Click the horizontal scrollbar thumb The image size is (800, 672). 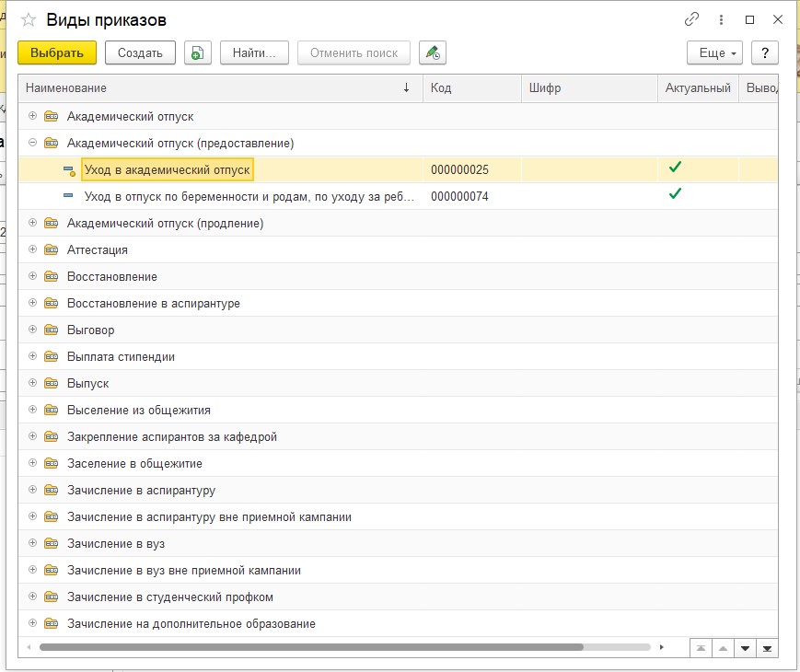311,647
